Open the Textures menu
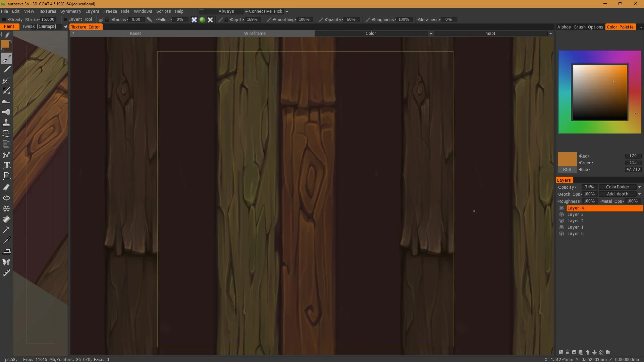The image size is (644, 362). [x=47, y=11]
